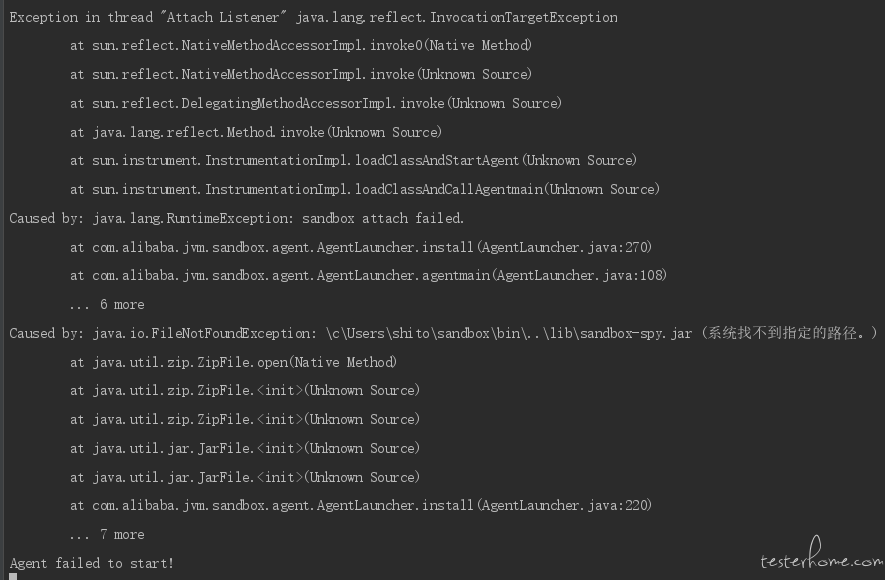
Task: Click the '... 7 more' collapsed frames line
Action: pos(107,534)
